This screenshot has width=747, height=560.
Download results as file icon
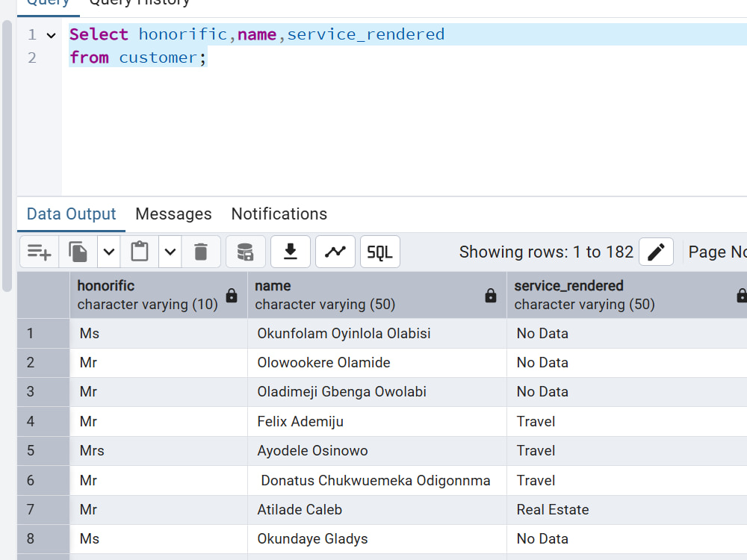(290, 252)
